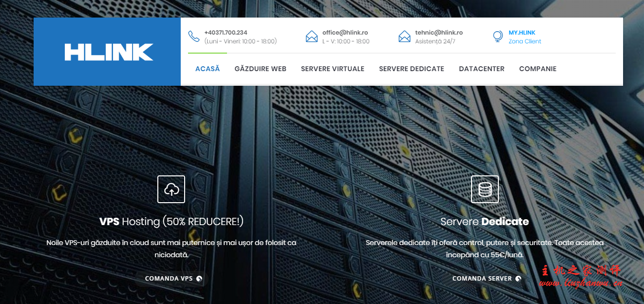The width and height of the screenshot is (644, 304).
Task: Click the globe icon beside MY.HLINK
Action: coord(498,37)
